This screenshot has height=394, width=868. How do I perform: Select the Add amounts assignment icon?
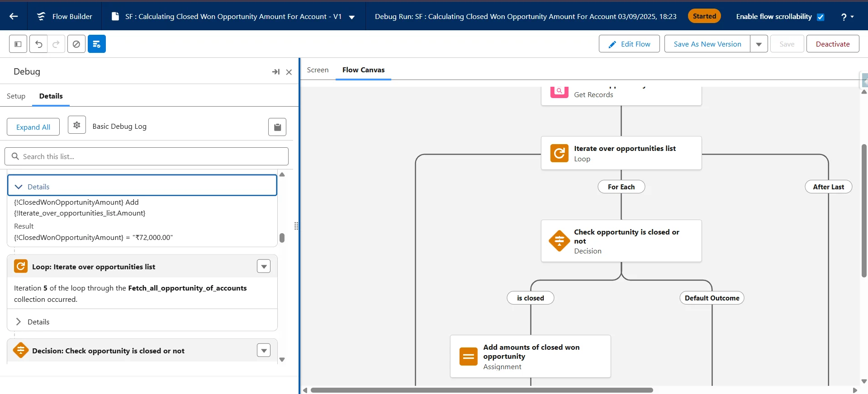click(468, 356)
